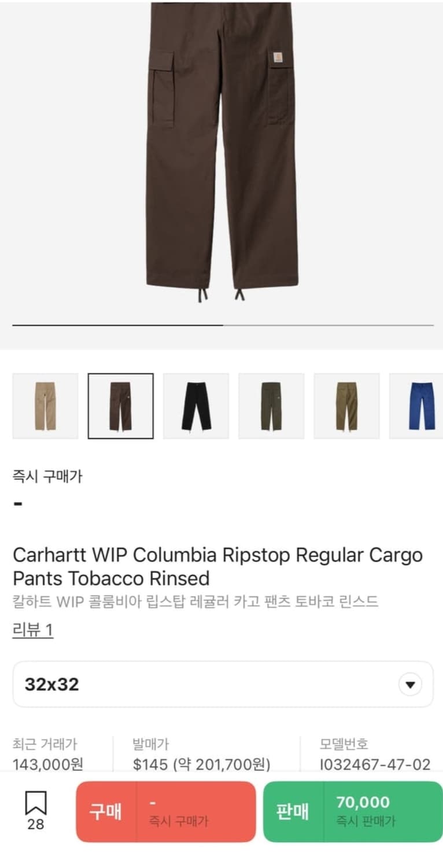Tap the product title Carhartt WIP Columbia
Viewport: 443px width, 868px height.
[217, 567]
